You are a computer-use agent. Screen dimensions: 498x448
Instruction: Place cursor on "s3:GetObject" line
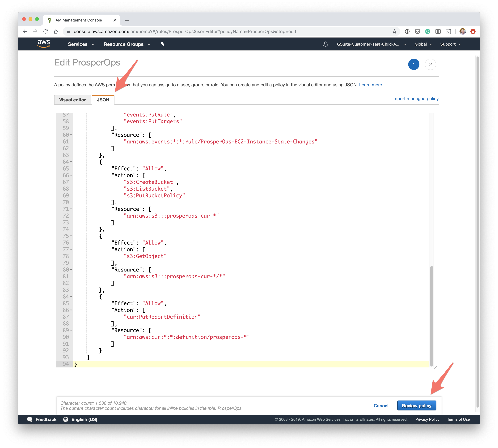[x=145, y=256]
